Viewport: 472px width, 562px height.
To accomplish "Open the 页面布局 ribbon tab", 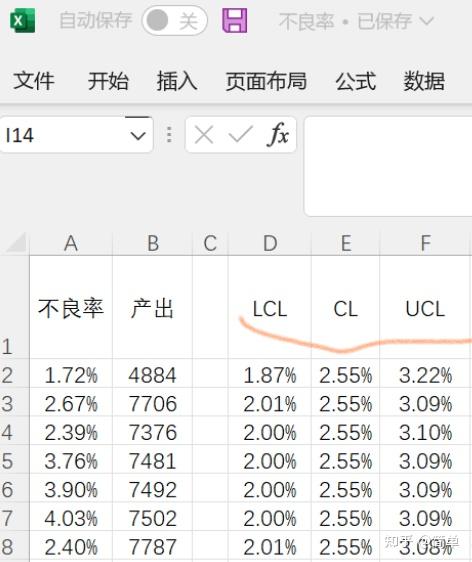I will [x=266, y=81].
